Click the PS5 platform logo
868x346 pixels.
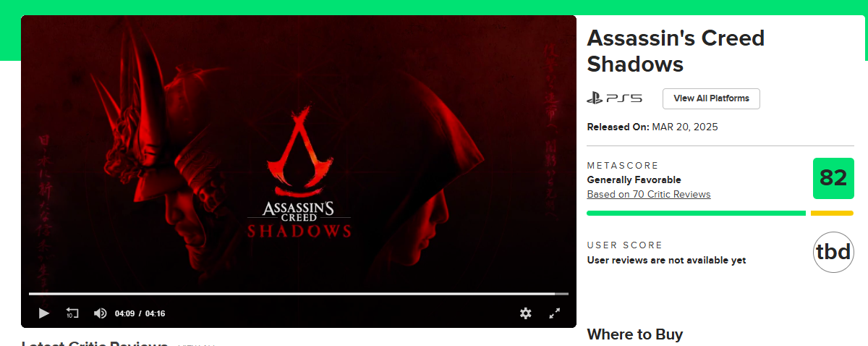[x=614, y=98]
